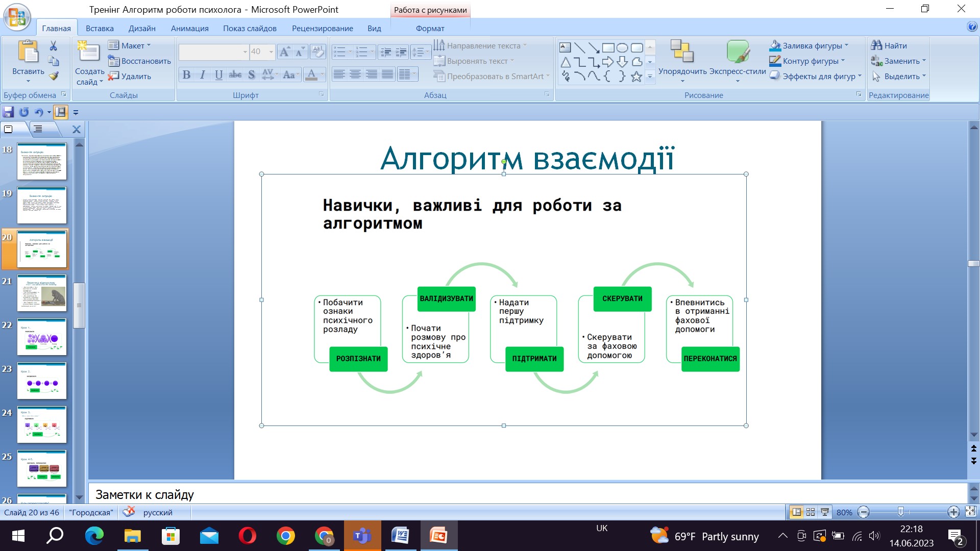The image size is (980, 551).
Task: Select the Text Box shape in the gallery
Action: [565, 47]
